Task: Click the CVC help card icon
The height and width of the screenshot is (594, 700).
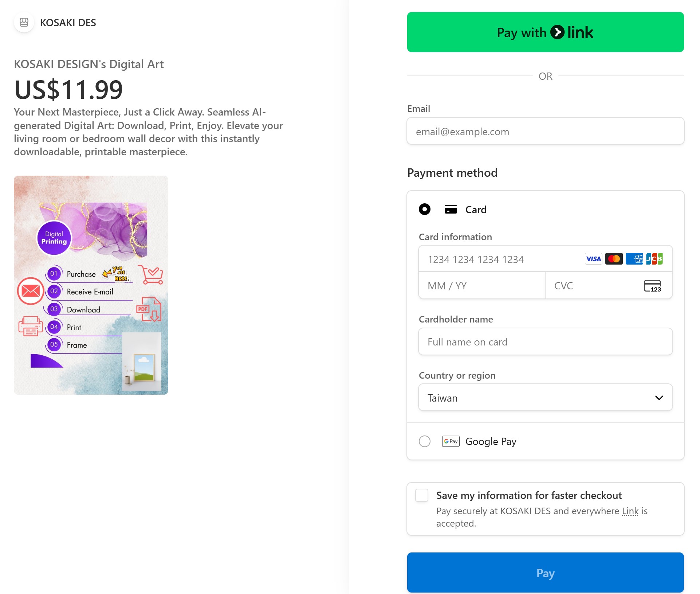Action: pyautogui.click(x=652, y=286)
